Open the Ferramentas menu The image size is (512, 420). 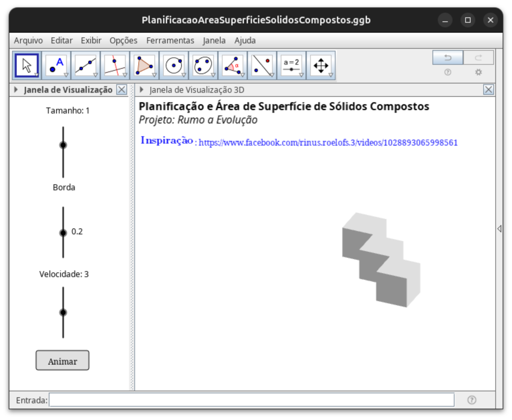pos(170,40)
